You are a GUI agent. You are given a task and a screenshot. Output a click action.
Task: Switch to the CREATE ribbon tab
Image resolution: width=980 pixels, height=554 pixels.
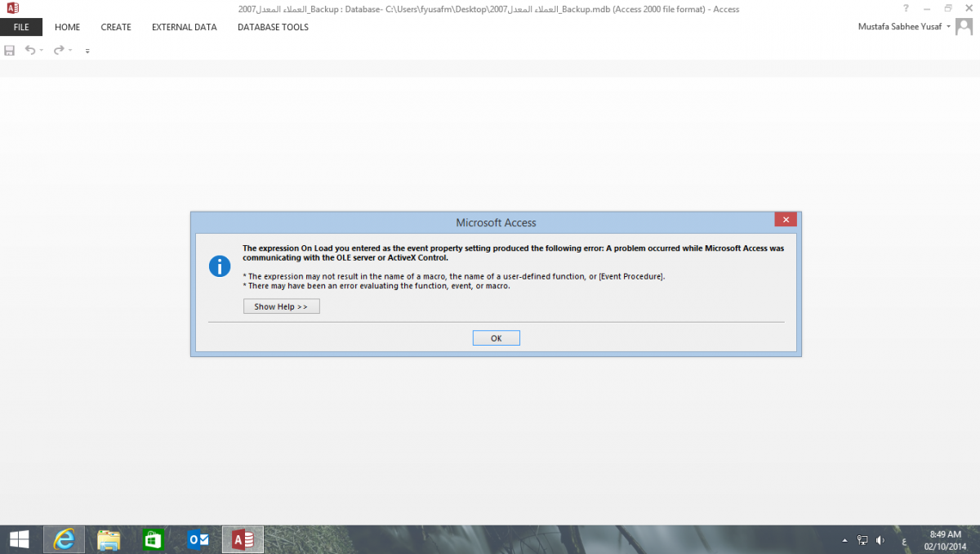[116, 27]
